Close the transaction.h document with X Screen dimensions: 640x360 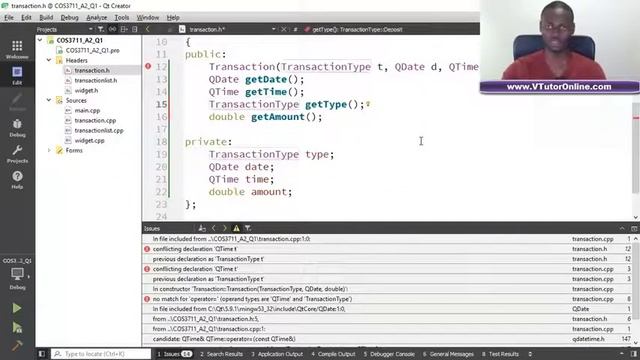(284, 29)
